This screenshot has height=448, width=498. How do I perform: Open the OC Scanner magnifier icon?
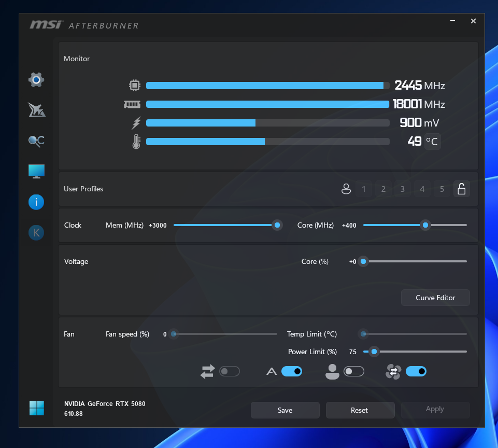36,141
